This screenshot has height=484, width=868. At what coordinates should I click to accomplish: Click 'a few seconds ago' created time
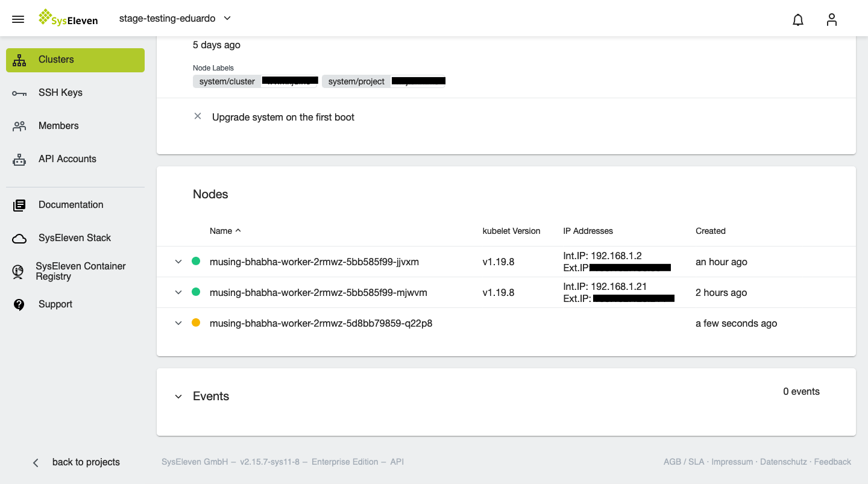point(736,323)
